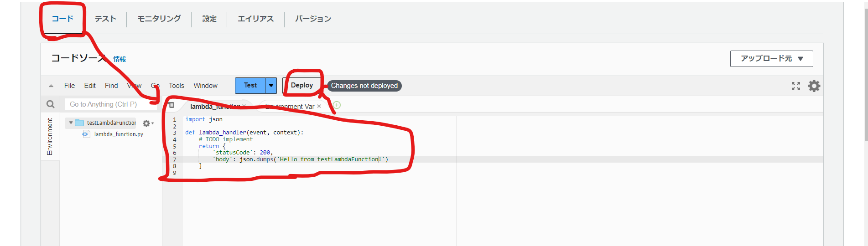Click line number 9 in the gutter
Viewport: 868px width, 246px height.
[174, 173]
